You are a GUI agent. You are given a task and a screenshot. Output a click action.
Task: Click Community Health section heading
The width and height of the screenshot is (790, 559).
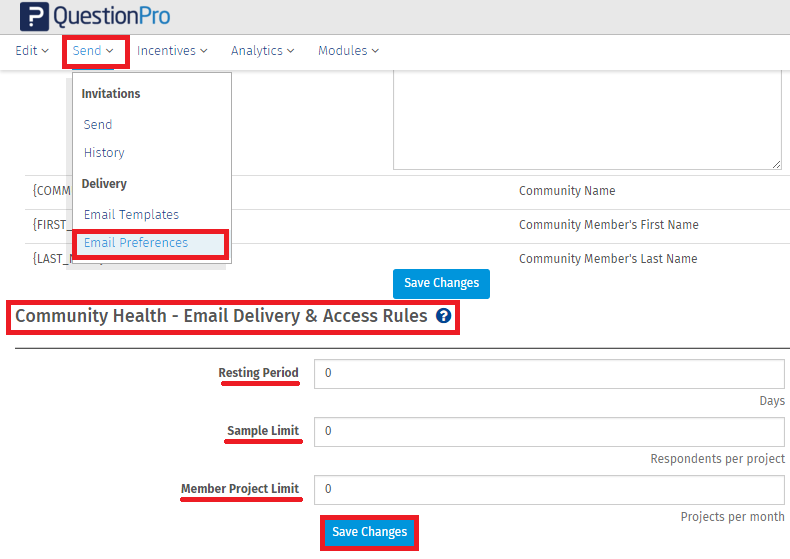(x=221, y=316)
